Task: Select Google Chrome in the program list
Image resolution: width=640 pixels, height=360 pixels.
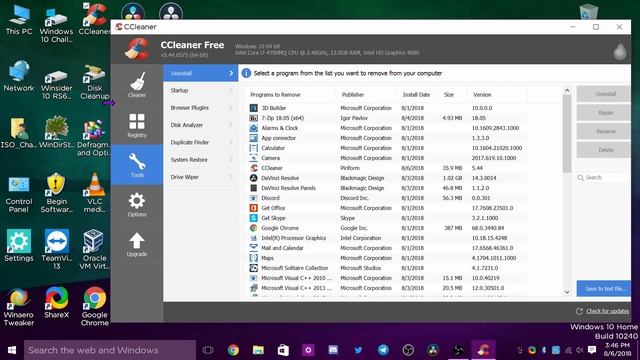Action: (x=386, y=228)
